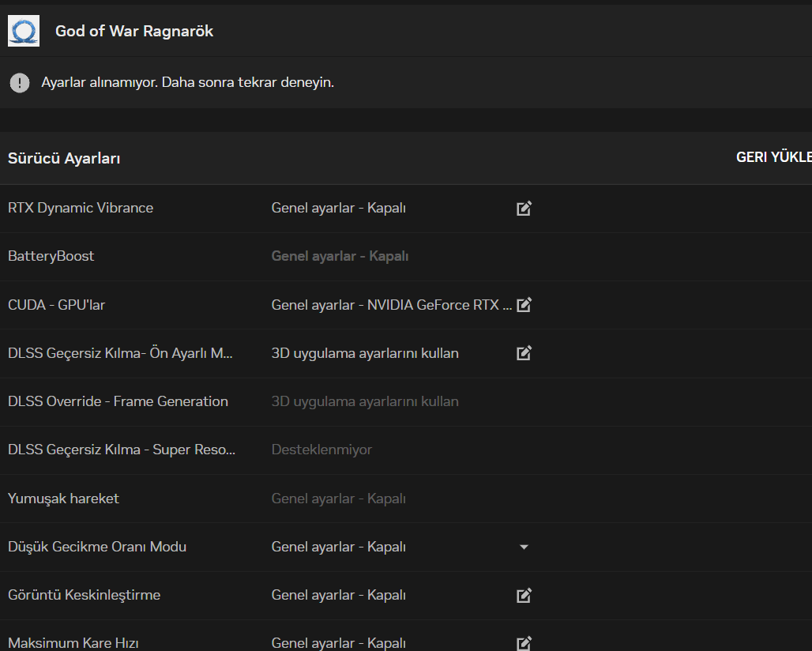Click the 'Ayarlar alınamıyor' notification message
Screen dimensions: 812x651
[x=187, y=82]
